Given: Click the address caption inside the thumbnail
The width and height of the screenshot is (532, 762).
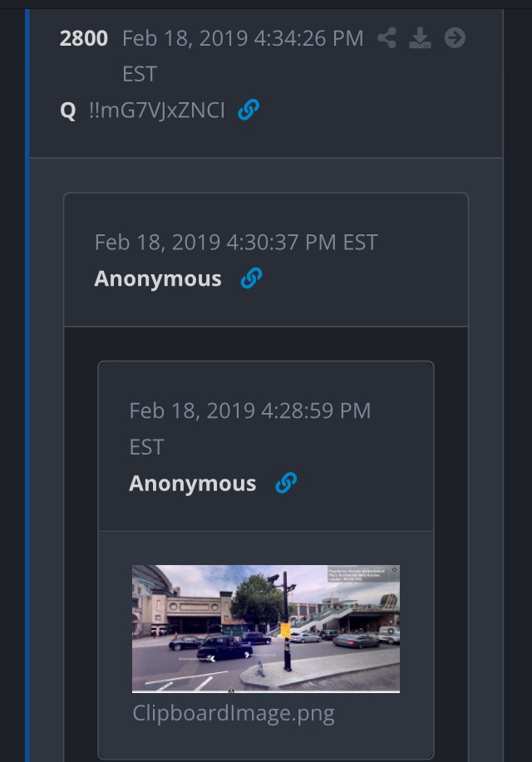Looking at the screenshot, I should tap(357, 574).
